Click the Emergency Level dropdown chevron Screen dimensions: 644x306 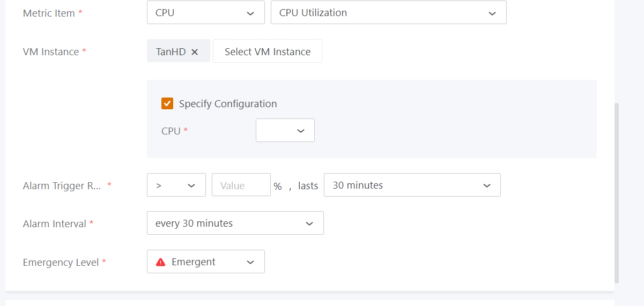(x=250, y=262)
